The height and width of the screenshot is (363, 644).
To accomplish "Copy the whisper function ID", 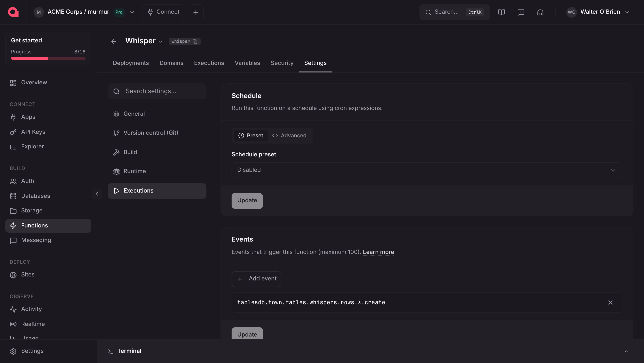I will 195,41.
